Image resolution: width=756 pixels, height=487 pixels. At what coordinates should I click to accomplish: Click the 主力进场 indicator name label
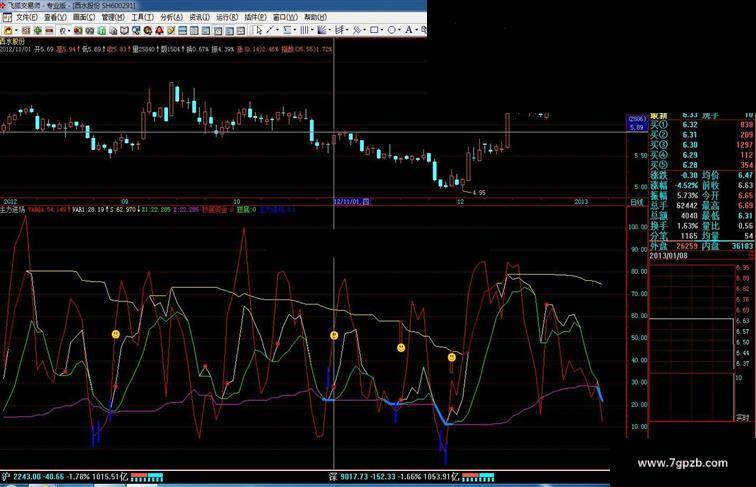(x=13, y=210)
